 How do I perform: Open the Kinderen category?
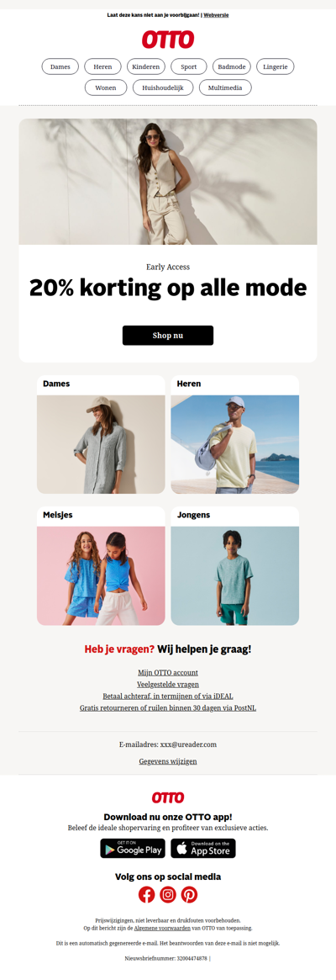[146, 66]
